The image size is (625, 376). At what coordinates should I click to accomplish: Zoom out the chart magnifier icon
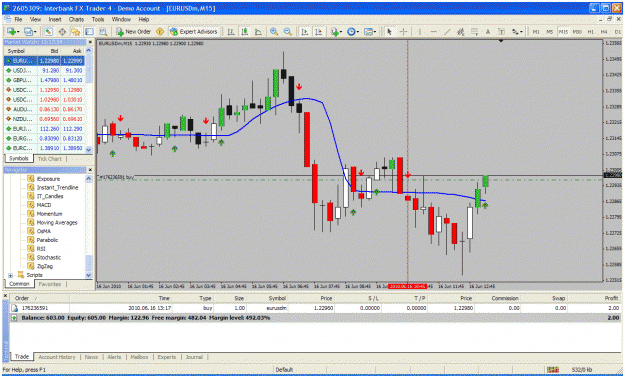point(287,31)
